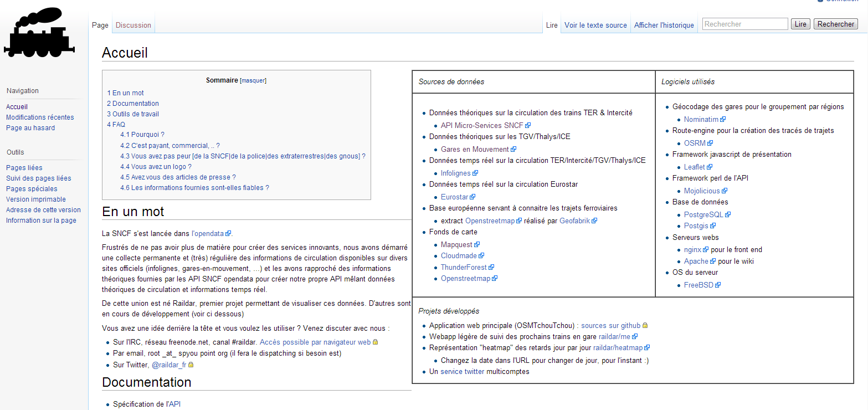Open Afficher l'historique tab
Screen dimensions: 868x410
click(x=664, y=25)
